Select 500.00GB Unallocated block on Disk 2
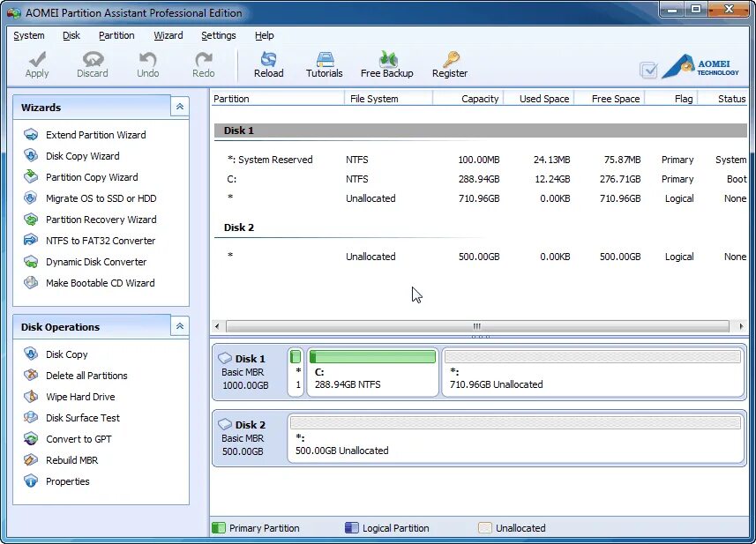This screenshot has width=756, height=544. tap(516, 438)
